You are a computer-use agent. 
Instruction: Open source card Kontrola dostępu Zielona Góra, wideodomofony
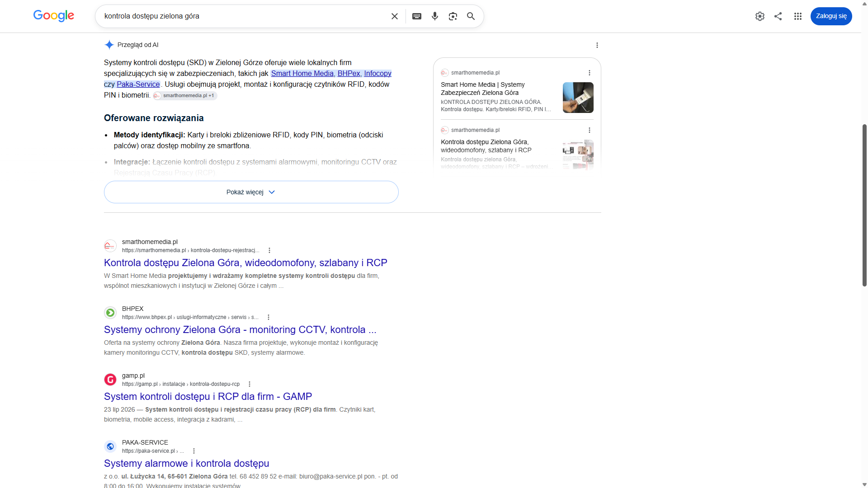(x=486, y=146)
